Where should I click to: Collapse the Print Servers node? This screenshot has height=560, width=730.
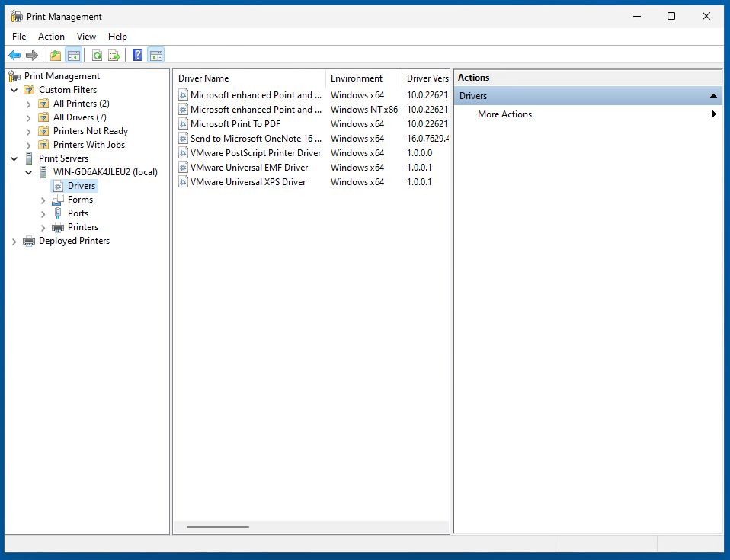point(14,158)
